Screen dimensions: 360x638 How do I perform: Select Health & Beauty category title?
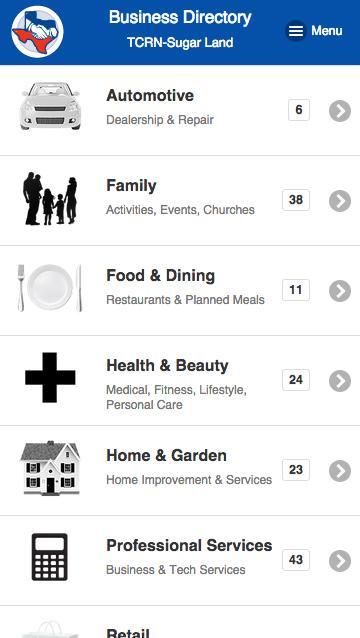coord(167,365)
